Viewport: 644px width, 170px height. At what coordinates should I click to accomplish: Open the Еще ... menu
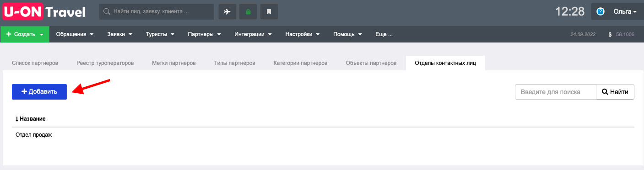(384, 34)
